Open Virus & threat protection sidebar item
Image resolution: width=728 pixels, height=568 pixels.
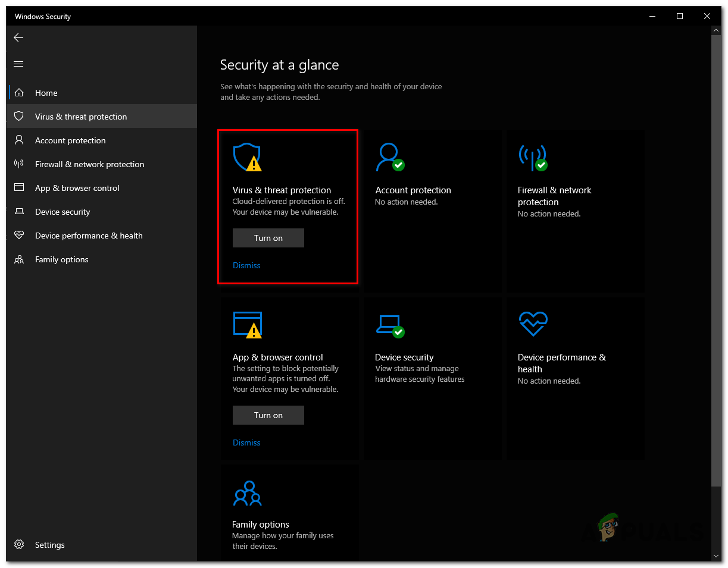click(x=81, y=117)
